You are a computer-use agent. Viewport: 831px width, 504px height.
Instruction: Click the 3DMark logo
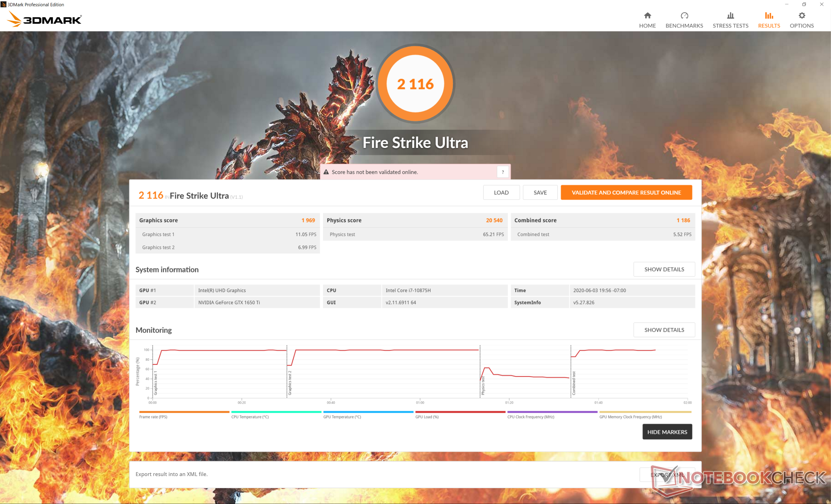[45, 19]
